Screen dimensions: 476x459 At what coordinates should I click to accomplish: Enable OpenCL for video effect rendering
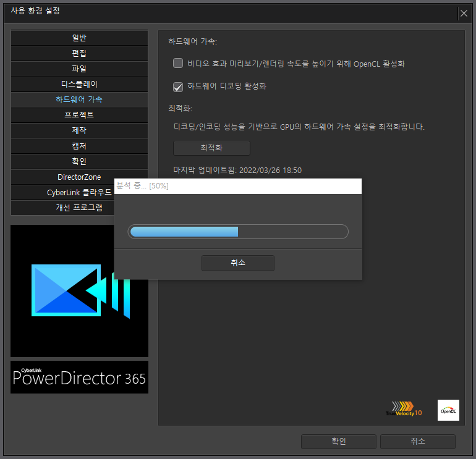tap(178, 64)
